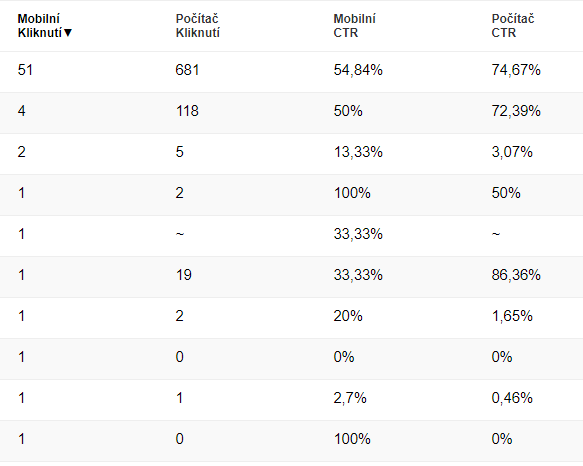This screenshot has height=466, width=583.
Task: Select the cell showing 54,84% CTR
Action: pos(358,70)
